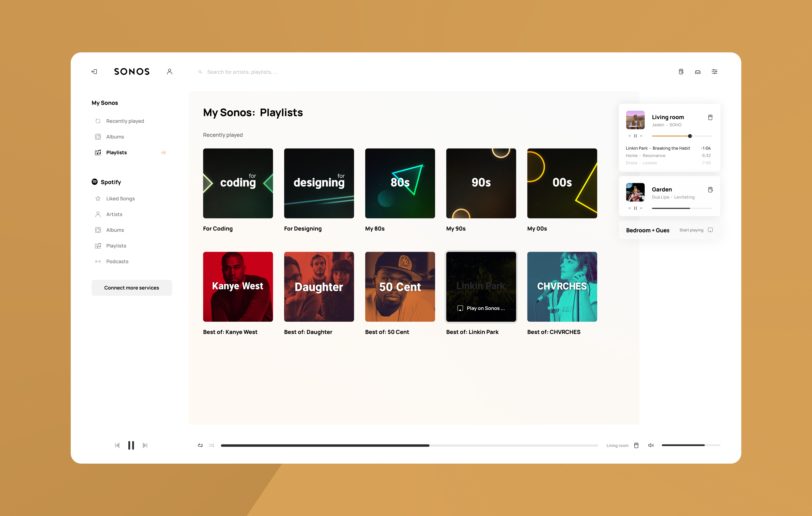
Task: Open the For Designing playlist cover
Action: tap(319, 183)
